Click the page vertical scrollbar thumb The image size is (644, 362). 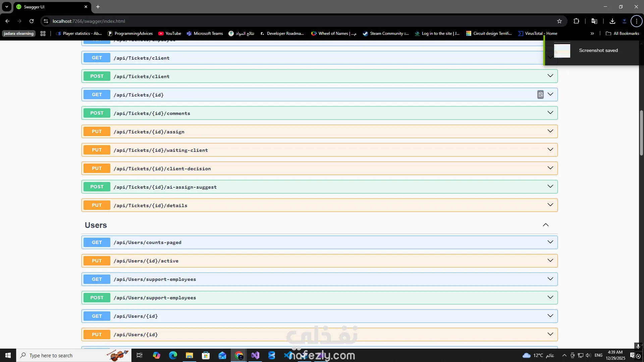click(x=641, y=132)
